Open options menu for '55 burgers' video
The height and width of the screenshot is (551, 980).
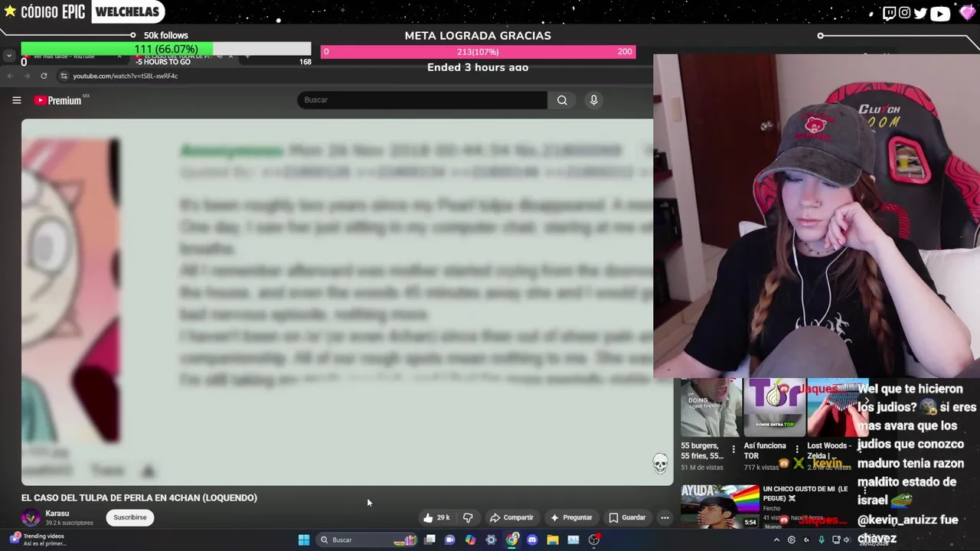pos(733,449)
